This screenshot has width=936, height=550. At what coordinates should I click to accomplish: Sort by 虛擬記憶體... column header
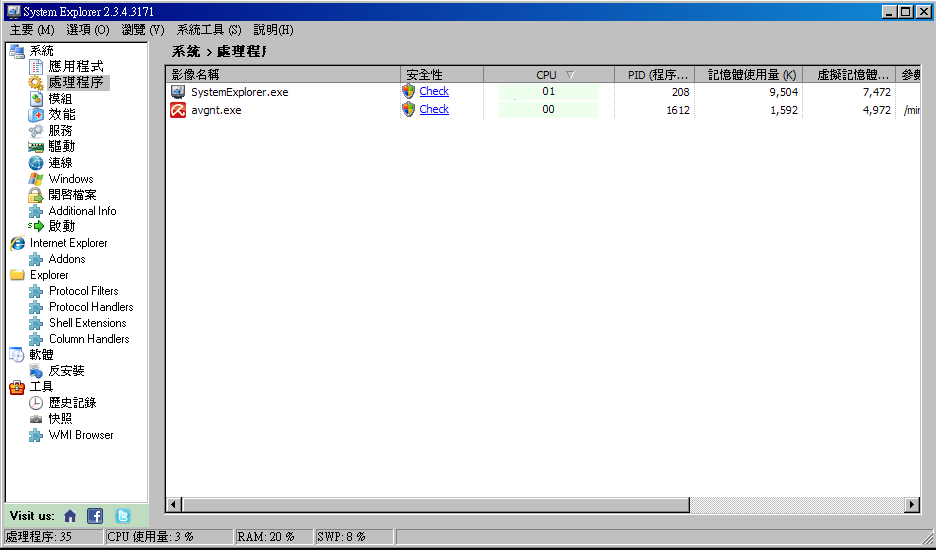849,75
